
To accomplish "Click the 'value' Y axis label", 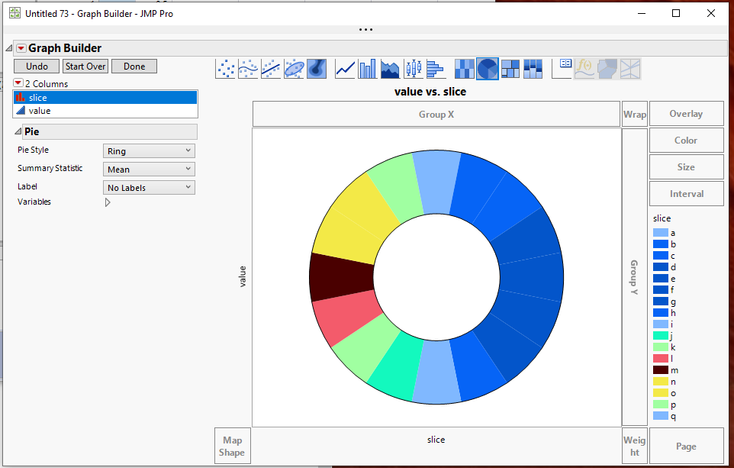I will [x=242, y=276].
